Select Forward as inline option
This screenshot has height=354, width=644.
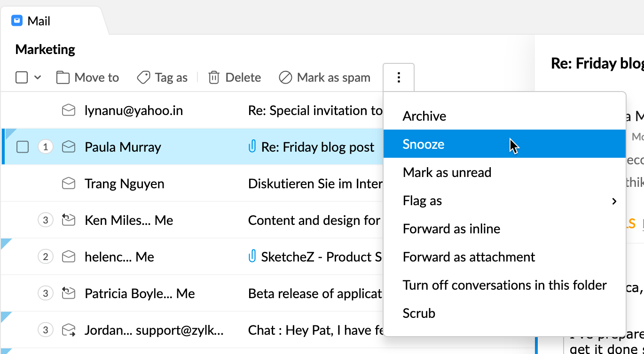(x=504, y=229)
